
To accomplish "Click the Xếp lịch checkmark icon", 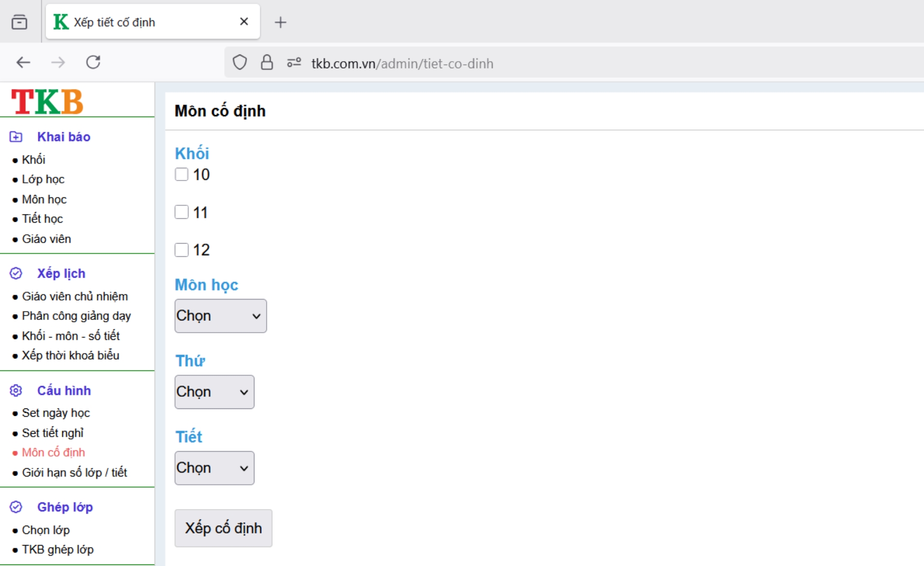I will click(x=16, y=273).
